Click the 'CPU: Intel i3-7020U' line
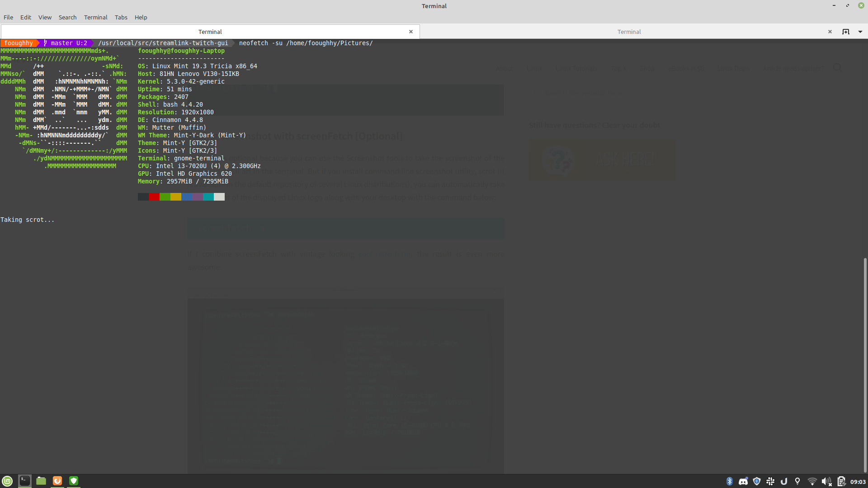Image resolution: width=868 pixels, height=488 pixels. 199,166
